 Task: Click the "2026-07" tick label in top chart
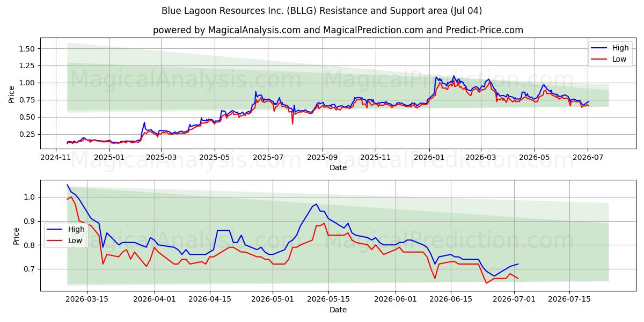click(x=587, y=157)
